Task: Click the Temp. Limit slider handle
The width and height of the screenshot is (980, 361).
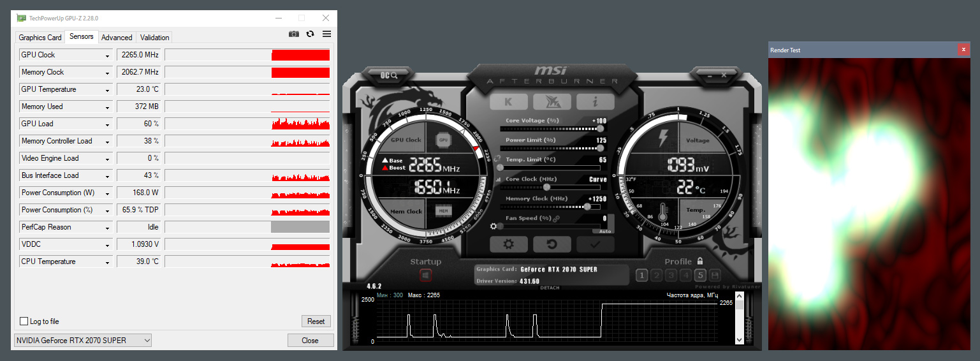Action: (499, 168)
